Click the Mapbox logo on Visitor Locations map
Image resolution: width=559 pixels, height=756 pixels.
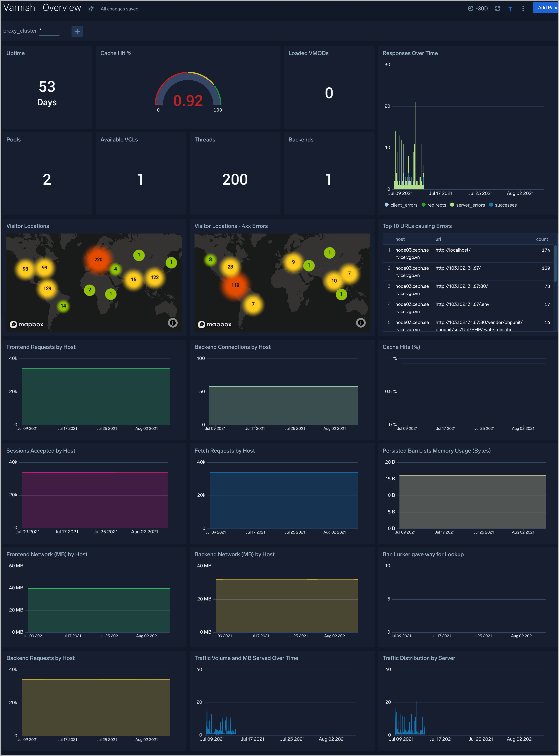click(x=27, y=324)
